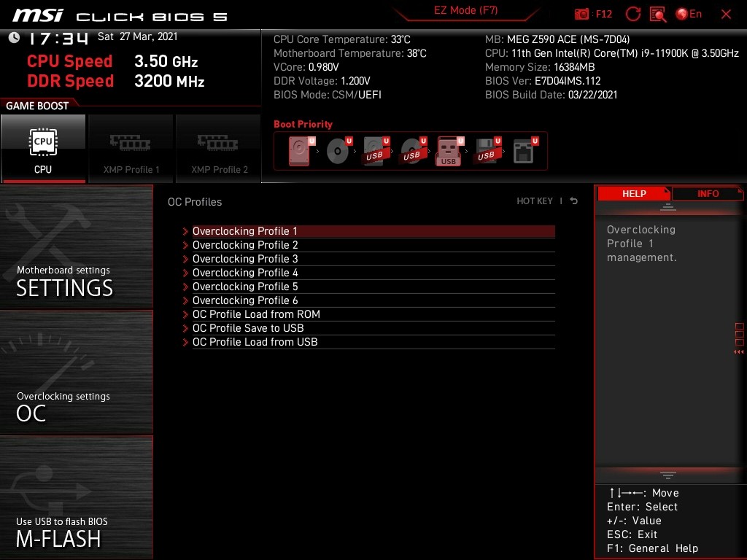The image size is (747, 560).
Task: Open Overclocking Profile 2
Action: [373, 245]
